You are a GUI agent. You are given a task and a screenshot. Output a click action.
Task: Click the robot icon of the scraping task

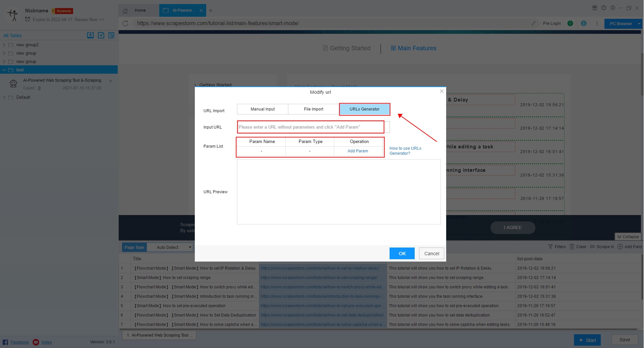pos(13,84)
